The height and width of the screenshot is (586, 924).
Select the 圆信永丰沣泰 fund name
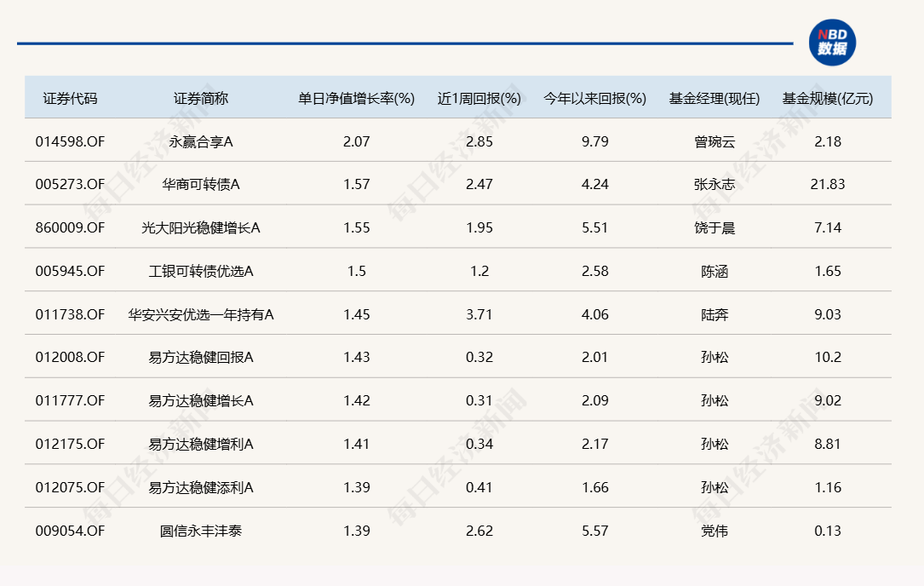(201, 531)
